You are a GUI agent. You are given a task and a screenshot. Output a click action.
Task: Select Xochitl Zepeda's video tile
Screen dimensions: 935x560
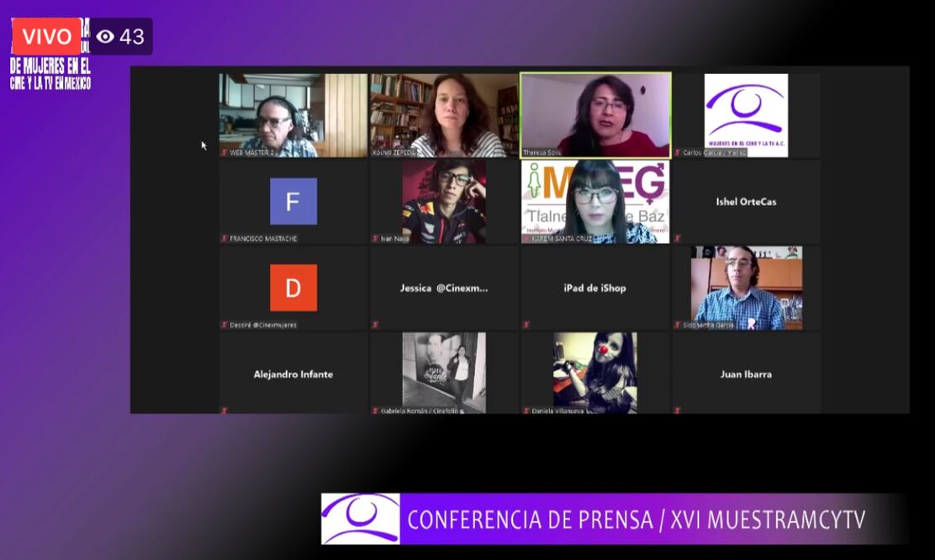[444, 114]
